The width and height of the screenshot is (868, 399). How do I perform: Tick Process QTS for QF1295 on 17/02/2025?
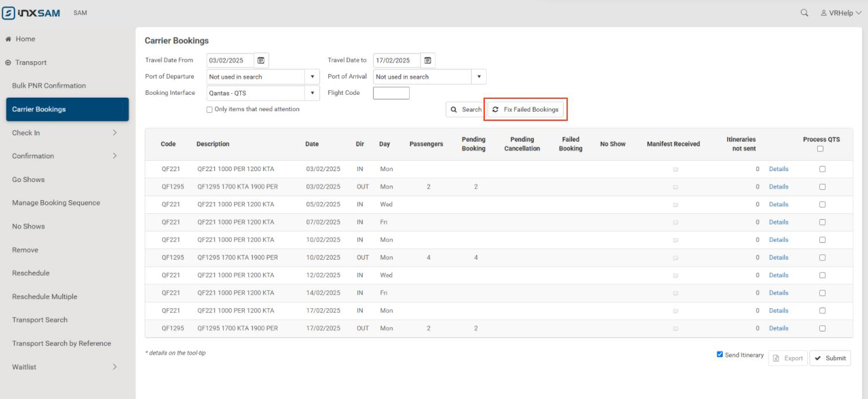coord(822,328)
